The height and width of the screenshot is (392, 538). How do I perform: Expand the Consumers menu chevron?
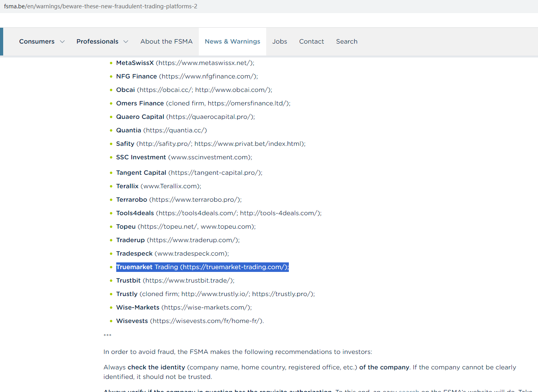62,42
